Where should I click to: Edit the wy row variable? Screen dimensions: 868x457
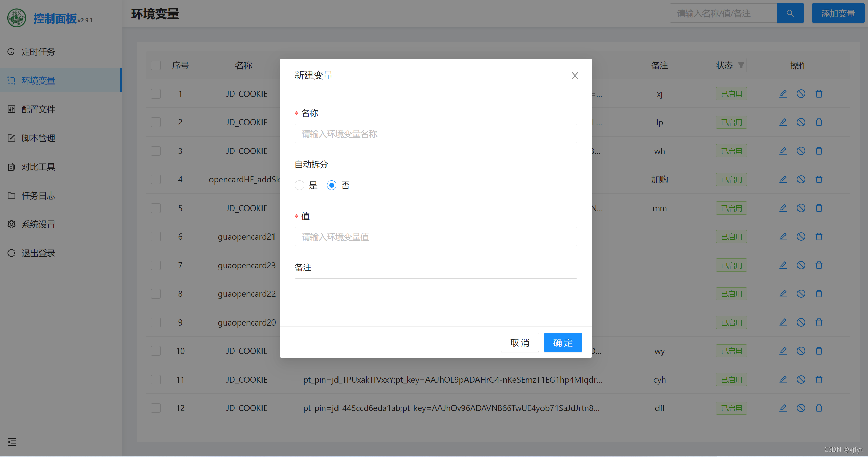tap(783, 351)
